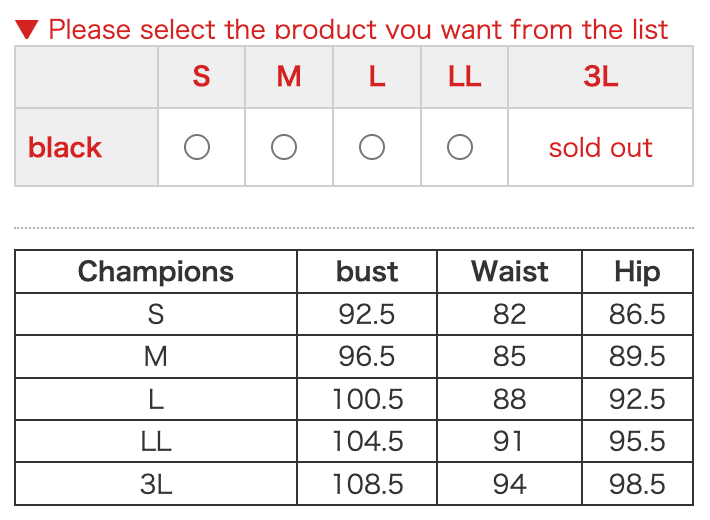Click the bust value 100.5 cell
Image resolution: width=710 pixels, height=520 pixels.
pos(367,399)
